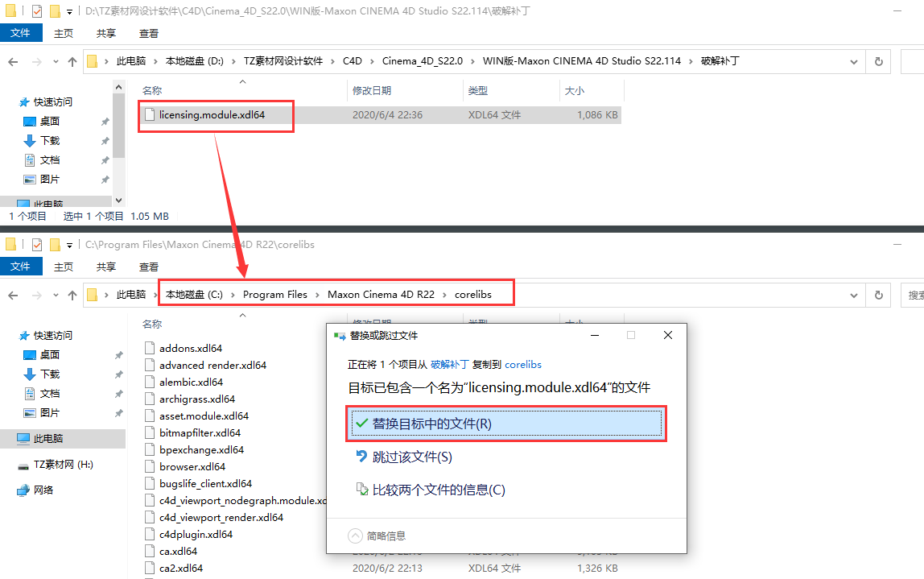Click the 破解补丁 source link in the dialog
Viewport: 924px width, 579px height.
(450, 364)
